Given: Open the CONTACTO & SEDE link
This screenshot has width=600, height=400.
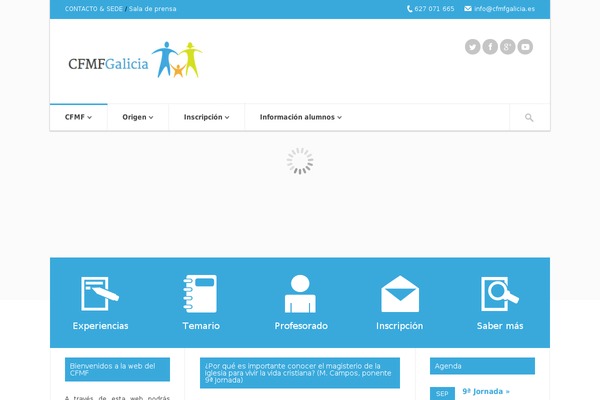Looking at the screenshot, I should click(94, 9).
